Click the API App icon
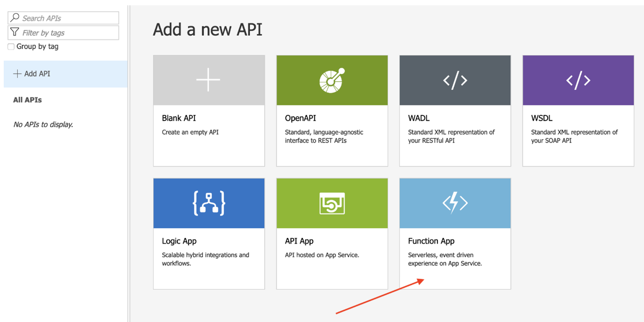This screenshot has height=322, width=644. tap(331, 203)
